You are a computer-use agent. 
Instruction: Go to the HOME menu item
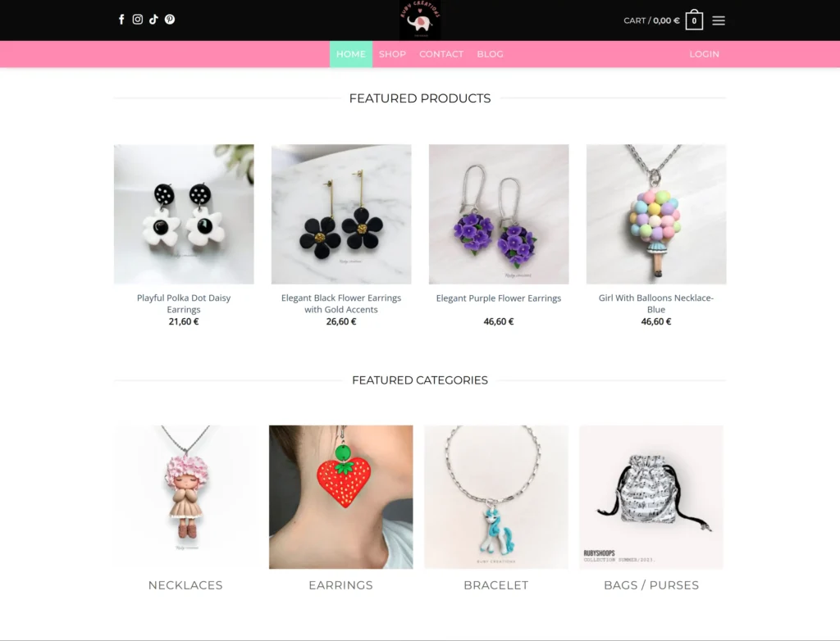[351, 54]
